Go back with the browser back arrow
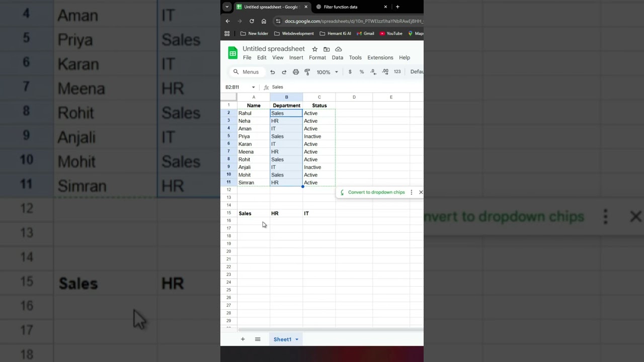The width and height of the screenshot is (644, 362). point(227,21)
